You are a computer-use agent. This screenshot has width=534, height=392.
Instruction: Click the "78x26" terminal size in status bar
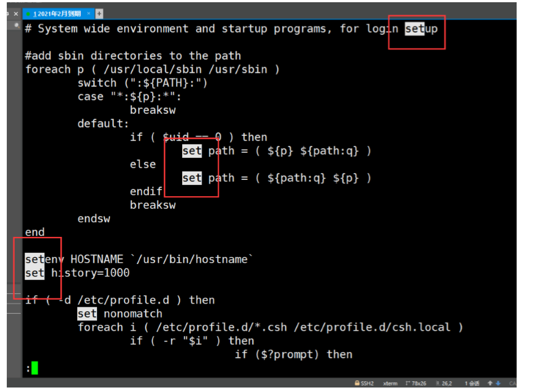pos(416,383)
